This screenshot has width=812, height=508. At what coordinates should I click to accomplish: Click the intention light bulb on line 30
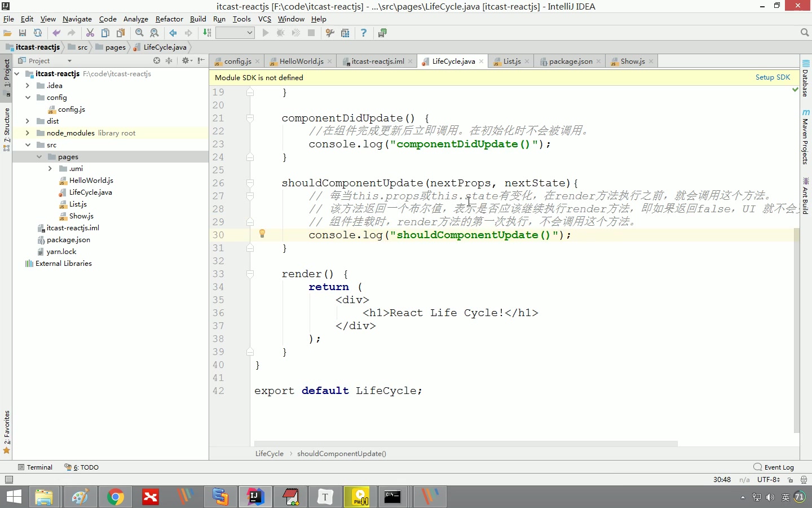tap(262, 234)
